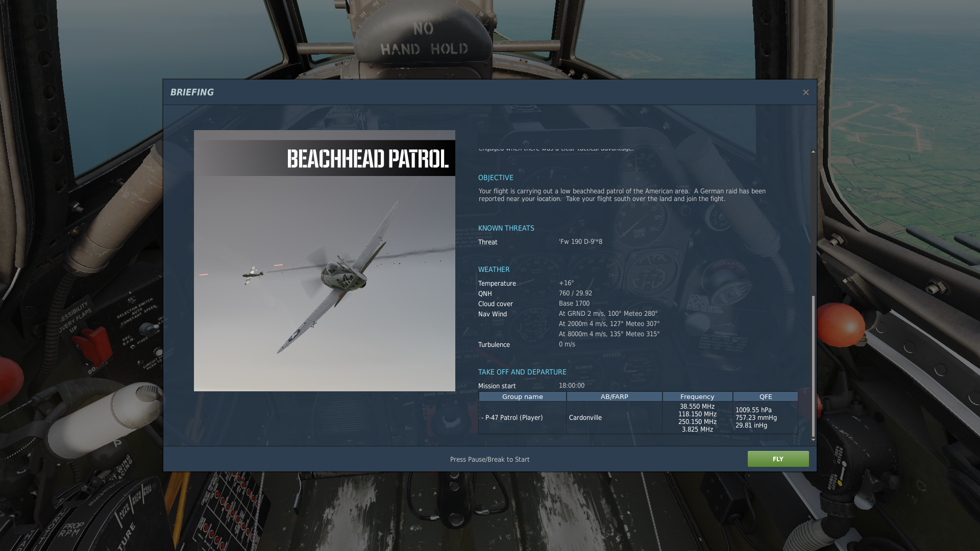
Task: Click the Mission start label
Action: pos(497,386)
